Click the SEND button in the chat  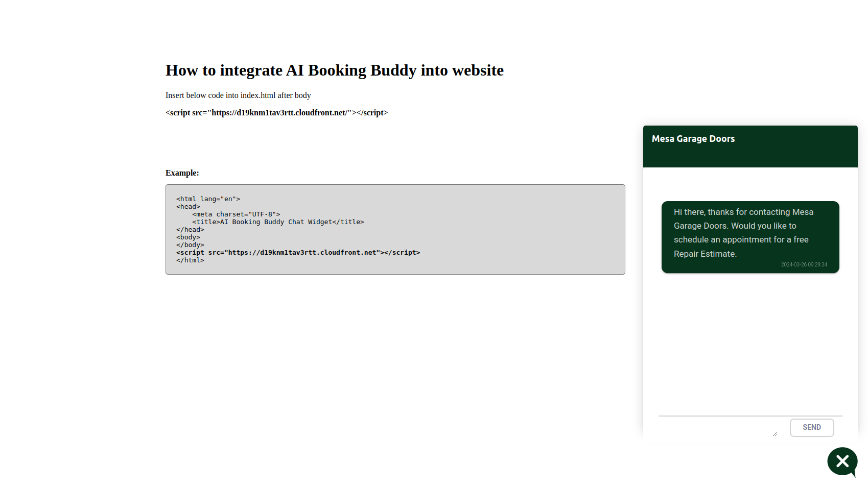tap(812, 428)
